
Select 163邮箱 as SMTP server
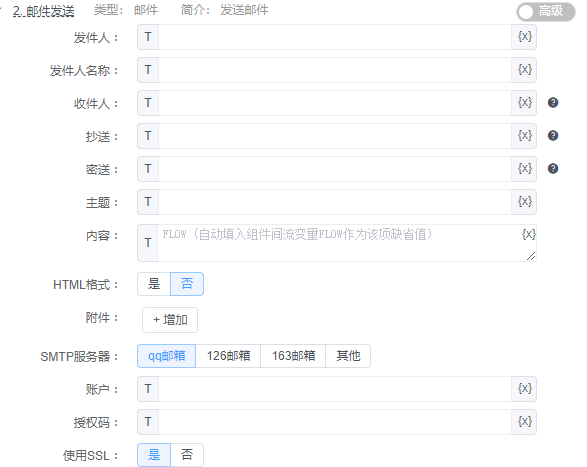293,356
